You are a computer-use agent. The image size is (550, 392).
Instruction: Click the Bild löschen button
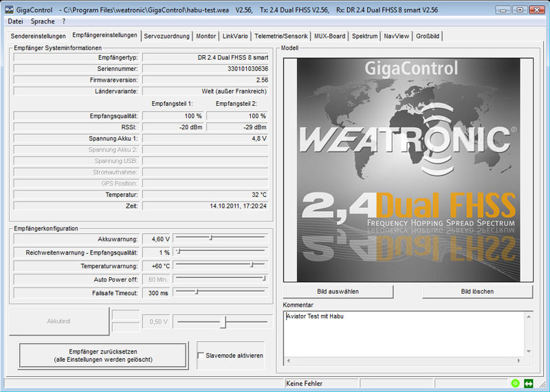(x=477, y=292)
